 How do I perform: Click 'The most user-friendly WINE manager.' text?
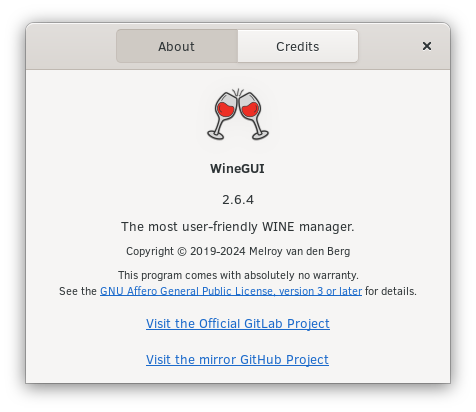pyautogui.click(x=238, y=227)
